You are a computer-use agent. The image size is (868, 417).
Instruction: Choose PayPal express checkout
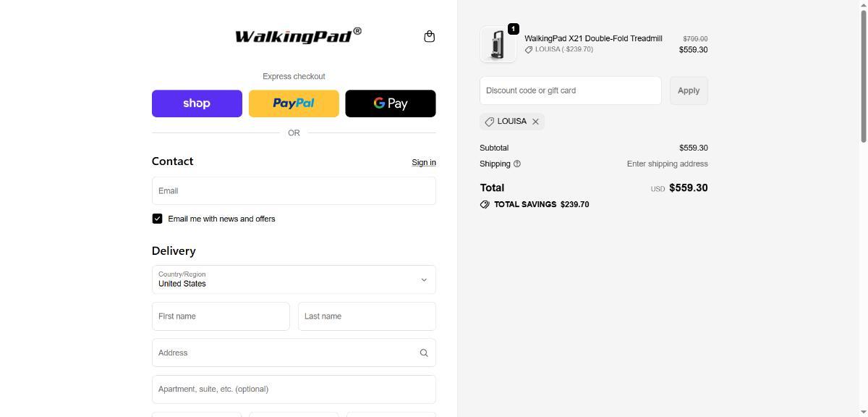coord(294,104)
